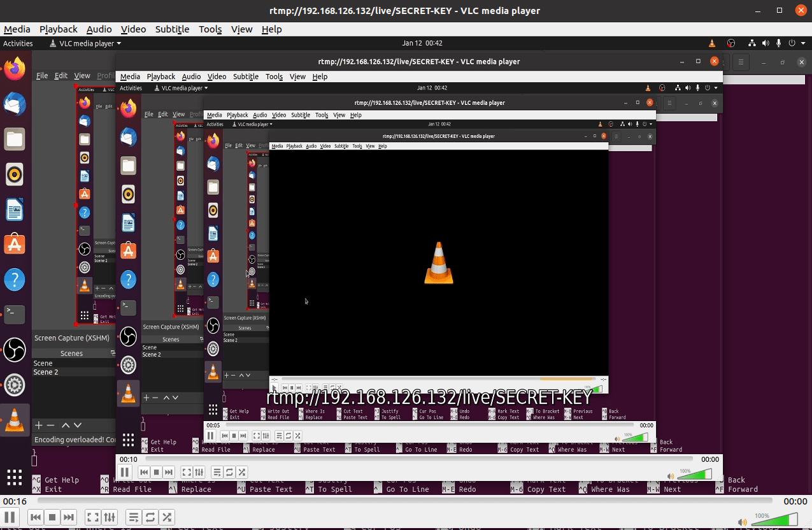812x530 pixels.
Task: Click the VLC cone in the outermost streamed dock
Action: [15, 420]
